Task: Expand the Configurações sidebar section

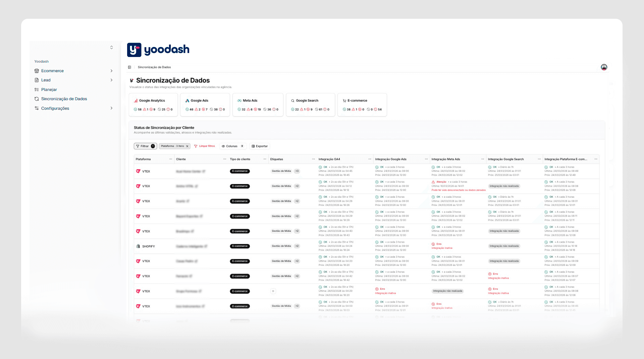Action: point(111,108)
